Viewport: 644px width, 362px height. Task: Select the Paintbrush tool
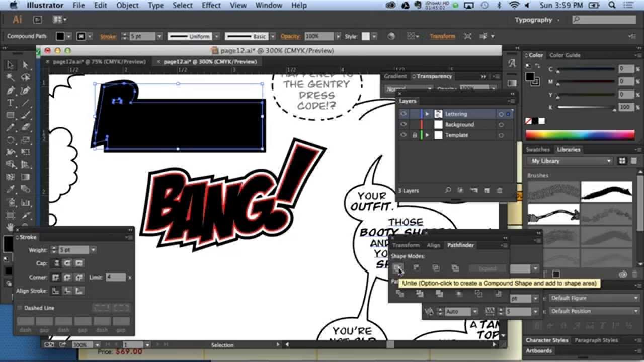tap(26, 115)
